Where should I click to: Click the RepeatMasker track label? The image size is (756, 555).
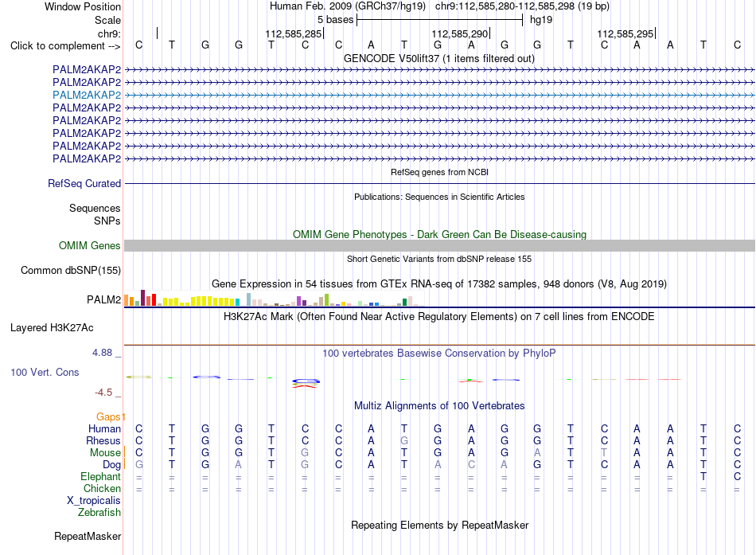(x=88, y=536)
